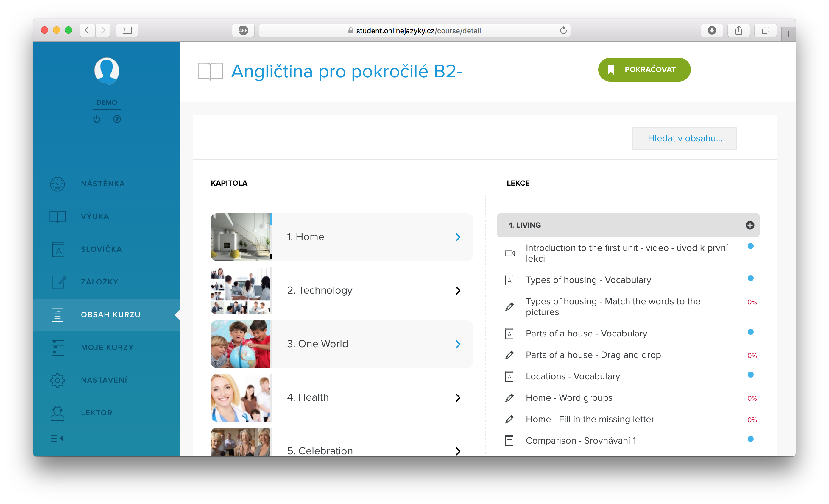Collapse the sidebar menu with the bottom arrow icon
Image resolution: width=829 pixels, height=504 pixels.
tap(57, 438)
